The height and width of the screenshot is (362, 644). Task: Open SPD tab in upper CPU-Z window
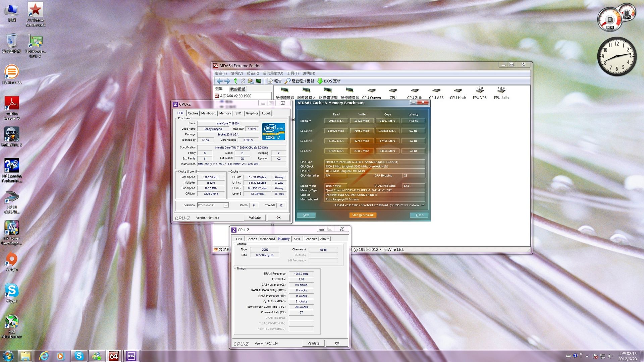(238, 113)
